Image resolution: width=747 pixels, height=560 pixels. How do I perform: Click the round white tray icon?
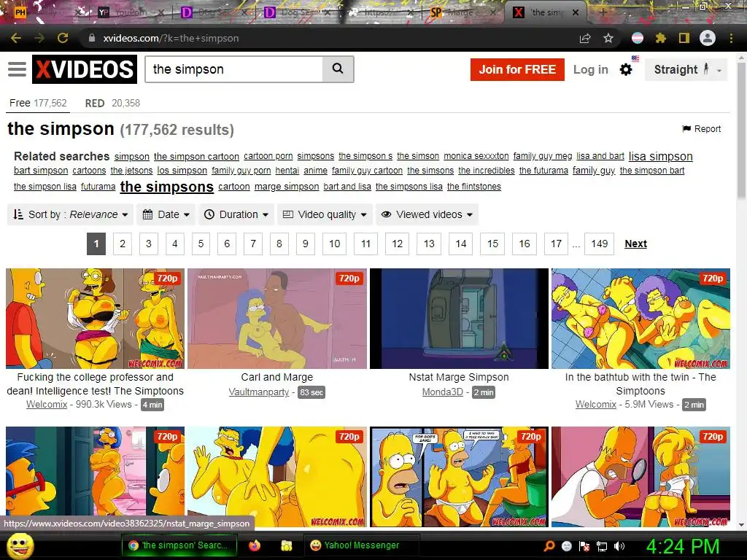(x=566, y=546)
